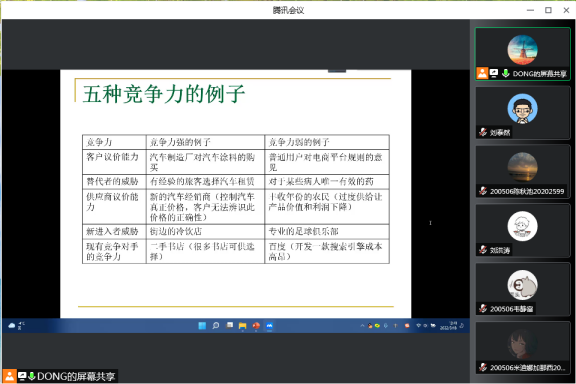This screenshot has width=576, height=384.
Task: Click the orange host badge on DONG's tile
Action: tap(482, 73)
